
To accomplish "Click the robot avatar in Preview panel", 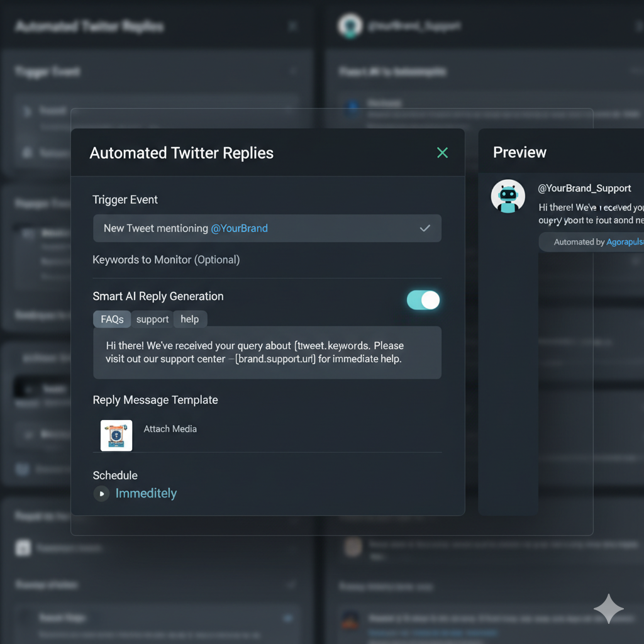I will [x=508, y=196].
